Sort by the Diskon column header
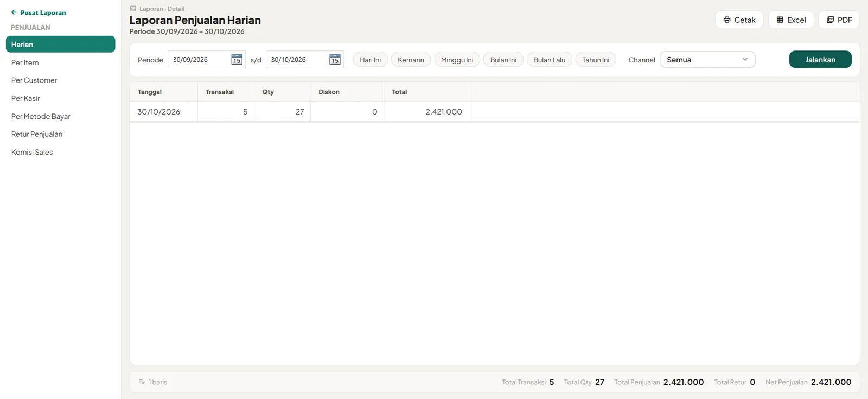Screen dimensions: 868x399 coord(347,92)
